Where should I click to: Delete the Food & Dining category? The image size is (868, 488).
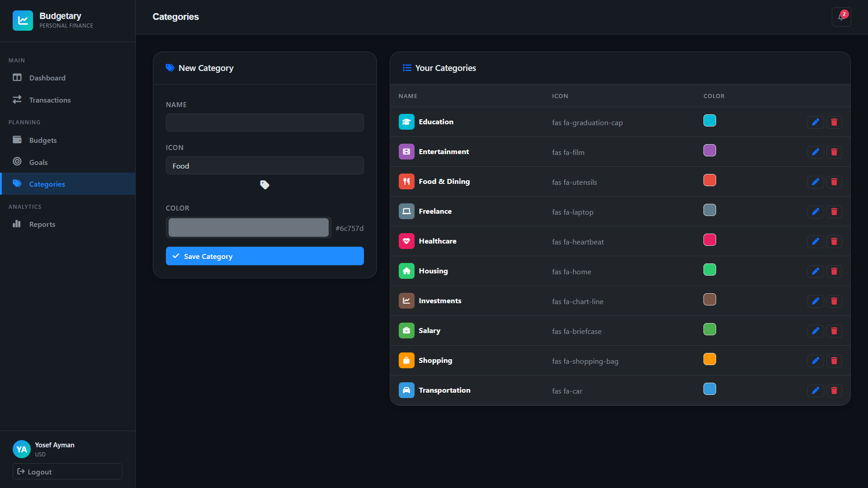(x=834, y=182)
